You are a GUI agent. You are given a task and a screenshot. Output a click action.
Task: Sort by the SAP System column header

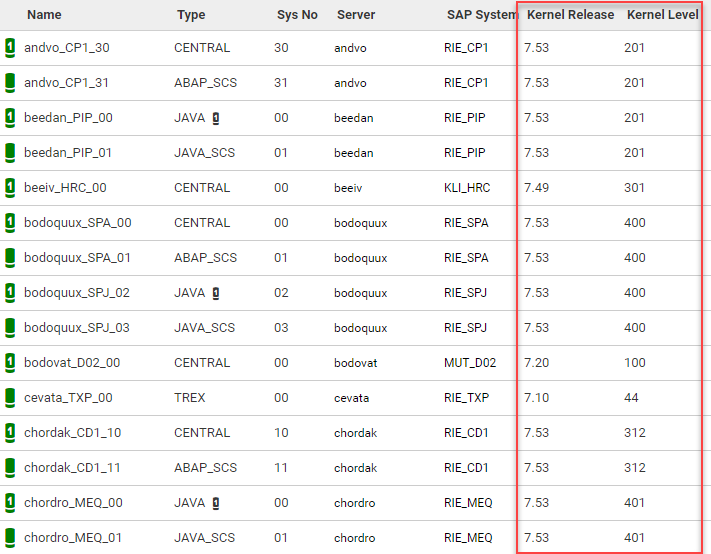pos(482,15)
